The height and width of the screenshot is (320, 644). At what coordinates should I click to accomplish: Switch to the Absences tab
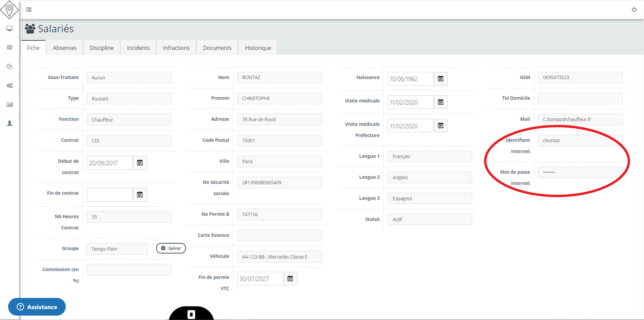(x=65, y=48)
